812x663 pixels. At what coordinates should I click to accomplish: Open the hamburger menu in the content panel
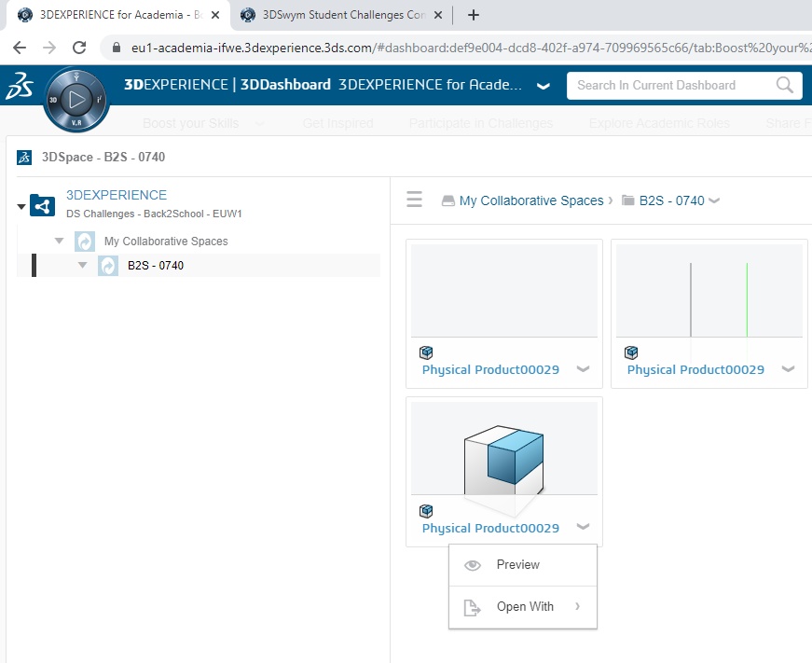pos(414,200)
